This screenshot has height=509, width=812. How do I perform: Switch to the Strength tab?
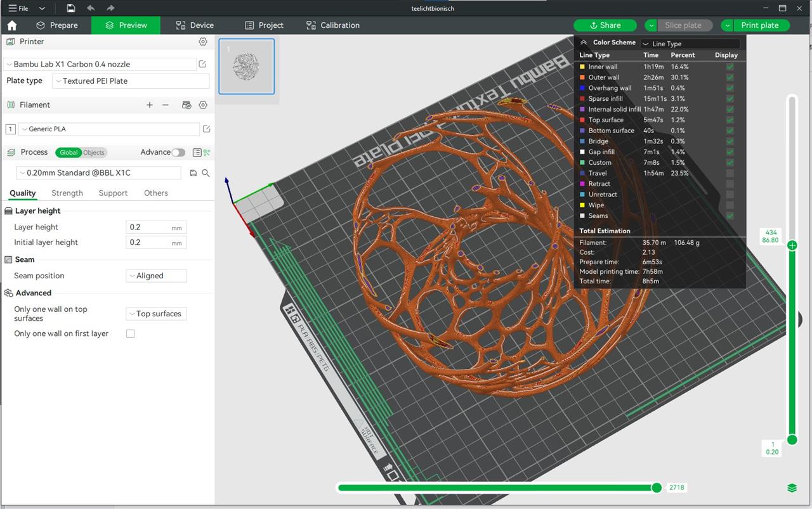pyautogui.click(x=67, y=193)
